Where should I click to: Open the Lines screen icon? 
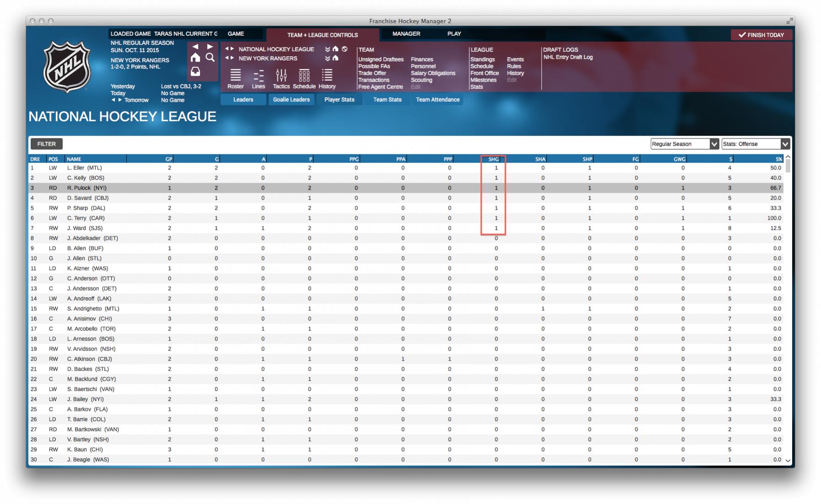[x=258, y=79]
